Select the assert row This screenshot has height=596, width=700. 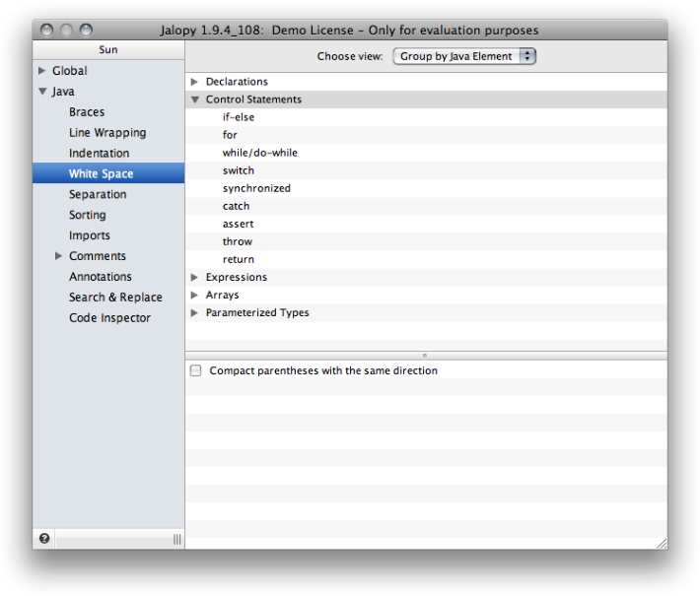pos(426,224)
